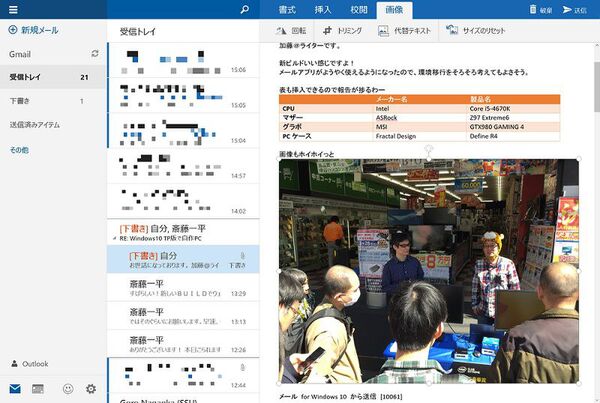
Task: Click the Intel table cell
Action: point(419,109)
